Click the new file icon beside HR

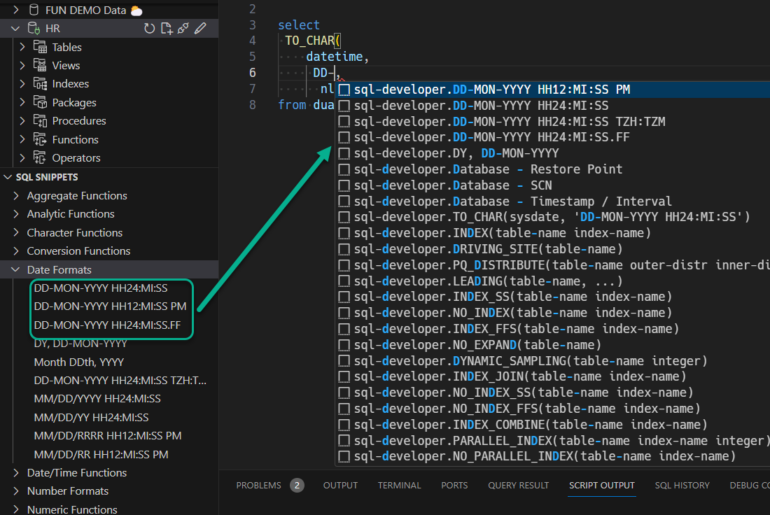(166, 29)
